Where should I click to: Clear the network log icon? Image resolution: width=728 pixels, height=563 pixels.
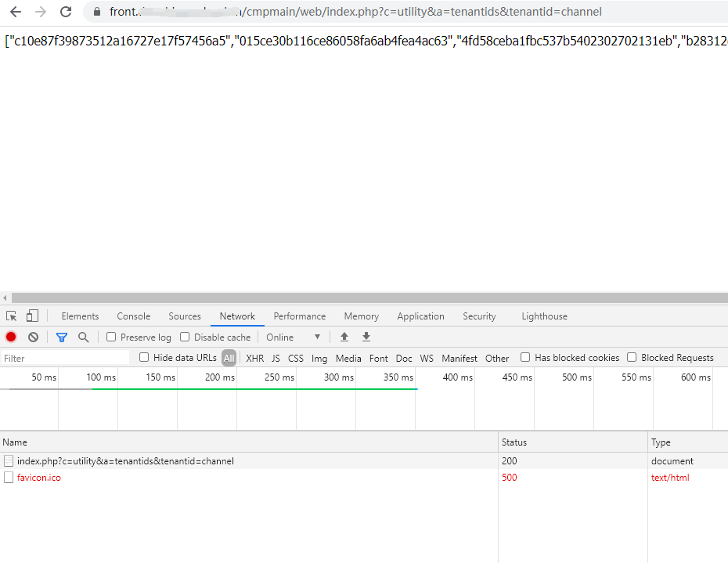point(33,337)
